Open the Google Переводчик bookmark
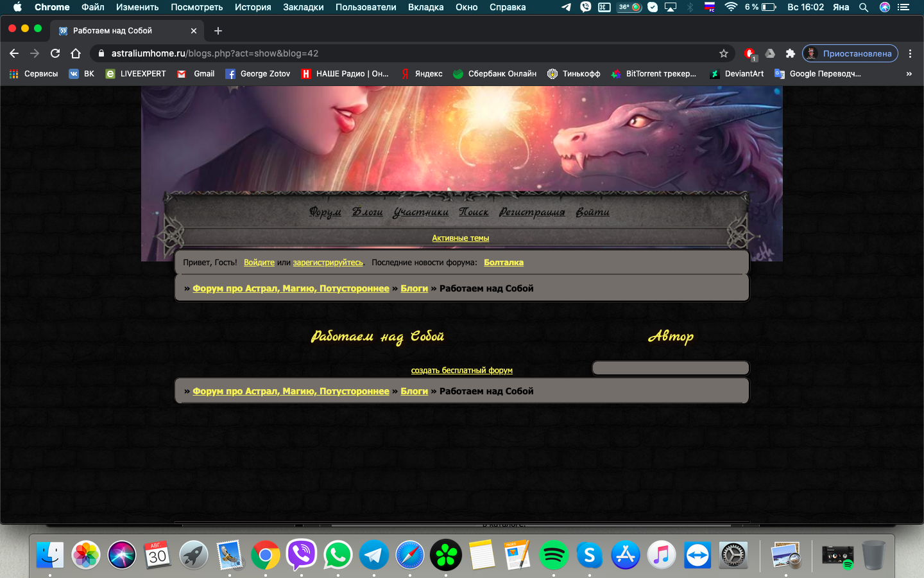This screenshot has width=924, height=578. point(818,74)
